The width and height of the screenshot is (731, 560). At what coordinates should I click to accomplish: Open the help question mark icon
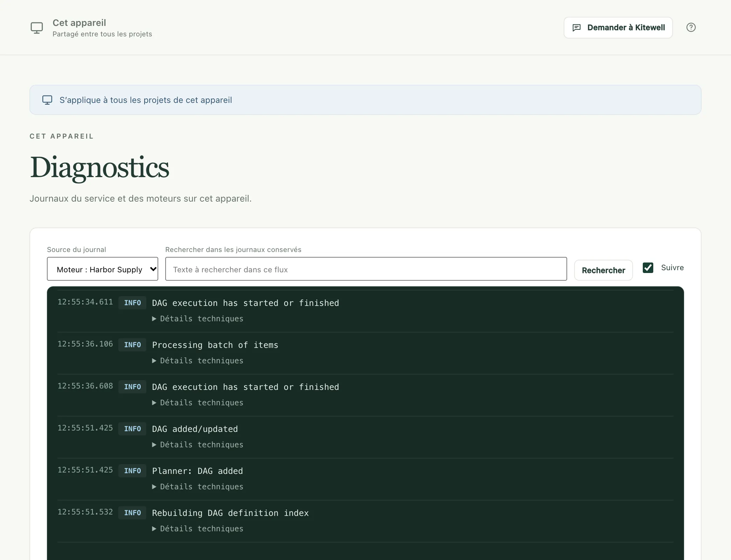coord(691,27)
